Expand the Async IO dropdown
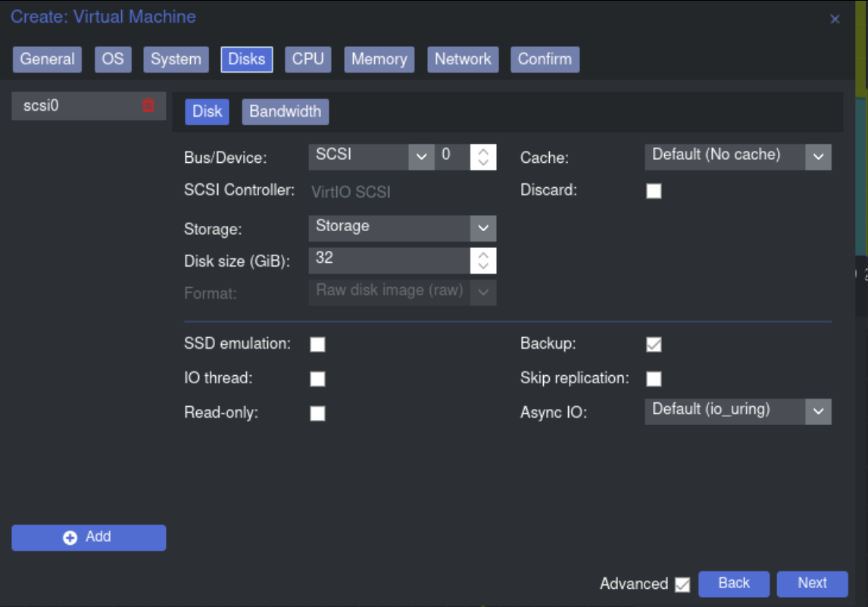Viewport: 868px width, 607px height. (818, 411)
